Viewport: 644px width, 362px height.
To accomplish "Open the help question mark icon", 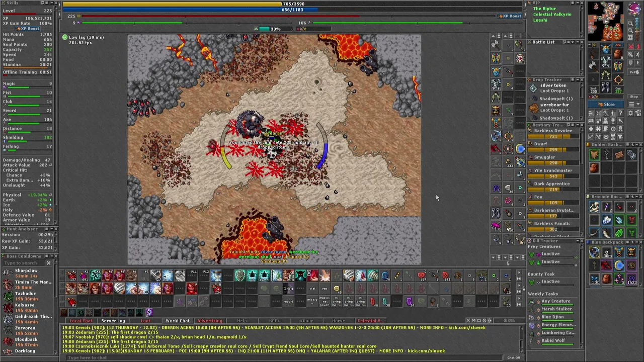I will click(x=620, y=113).
